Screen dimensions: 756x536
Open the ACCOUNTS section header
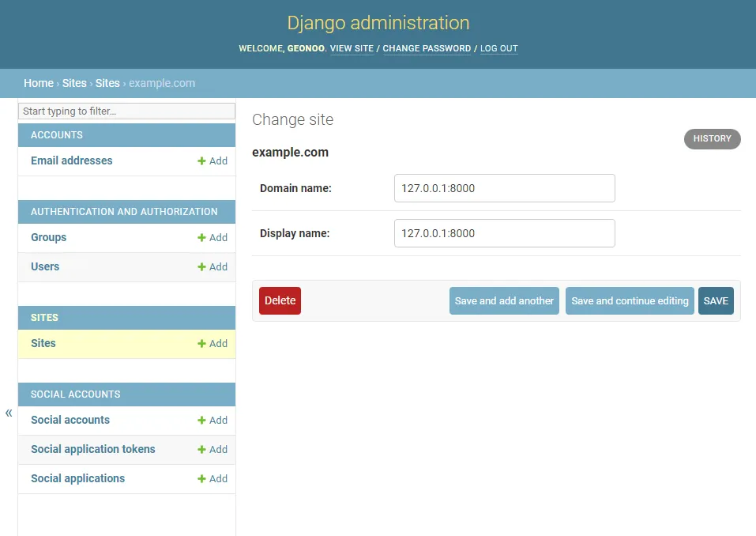57,135
